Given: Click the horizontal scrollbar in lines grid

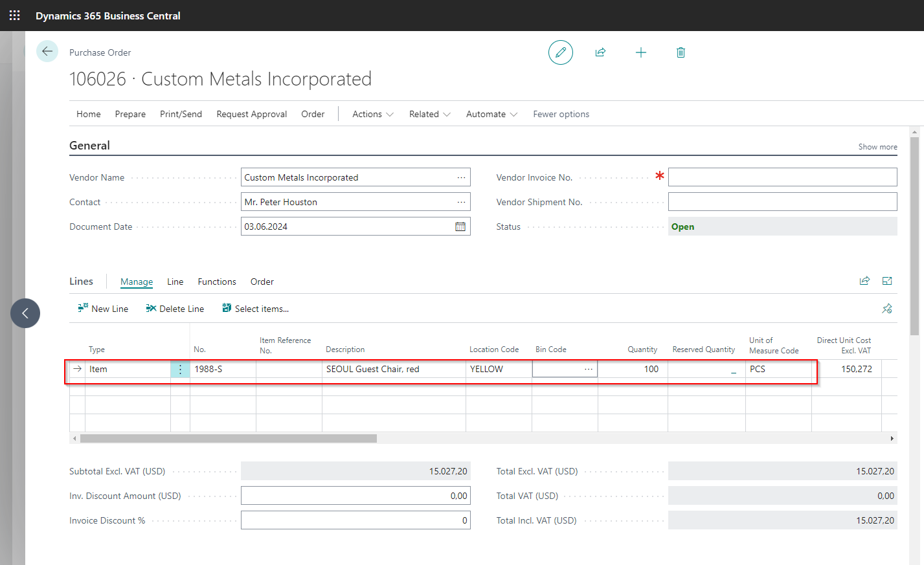Looking at the screenshot, I should coord(228,439).
